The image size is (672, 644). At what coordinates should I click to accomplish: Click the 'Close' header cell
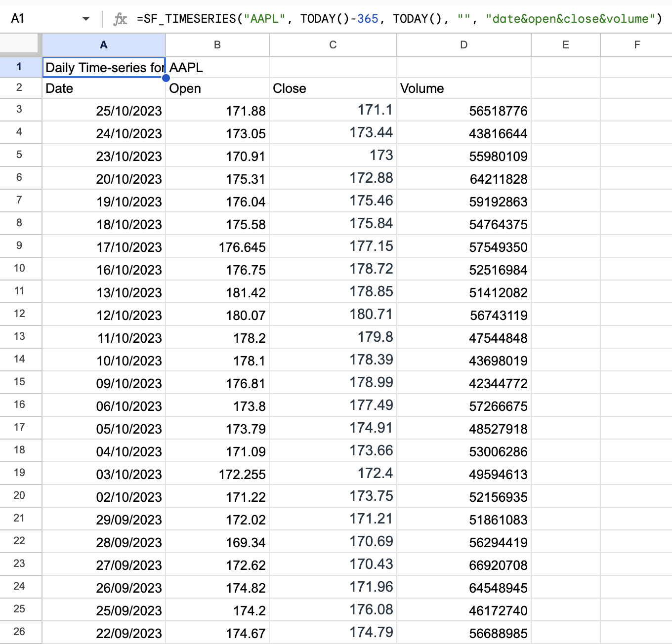point(333,88)
